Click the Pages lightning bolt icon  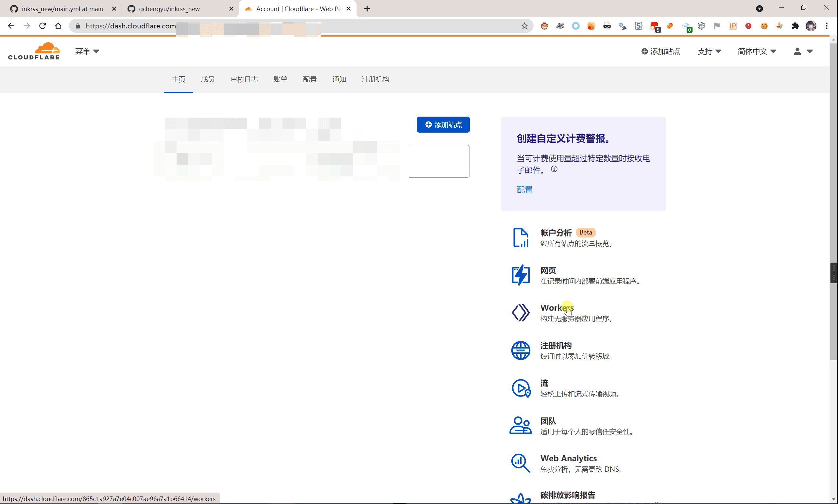pyautogui.click(x=521, y=275)
